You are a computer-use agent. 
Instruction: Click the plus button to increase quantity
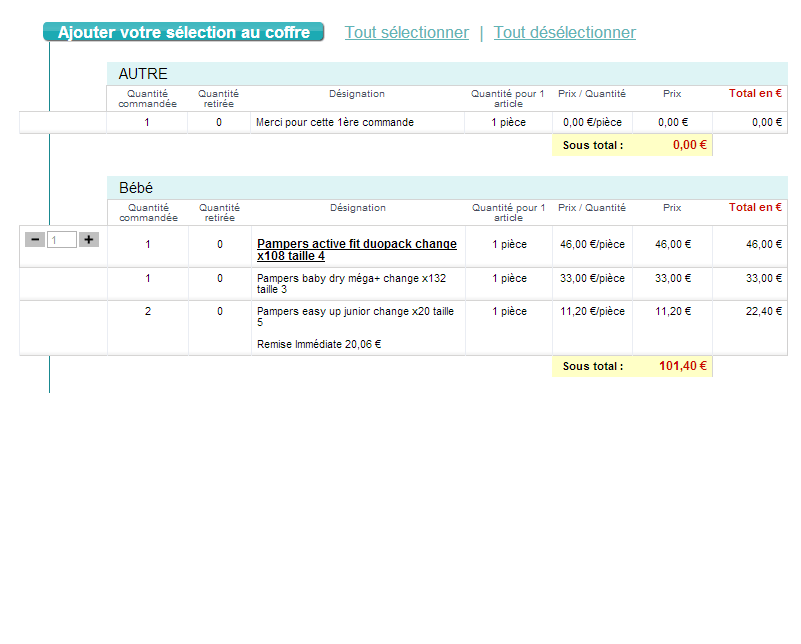click(x=89, y=239)
